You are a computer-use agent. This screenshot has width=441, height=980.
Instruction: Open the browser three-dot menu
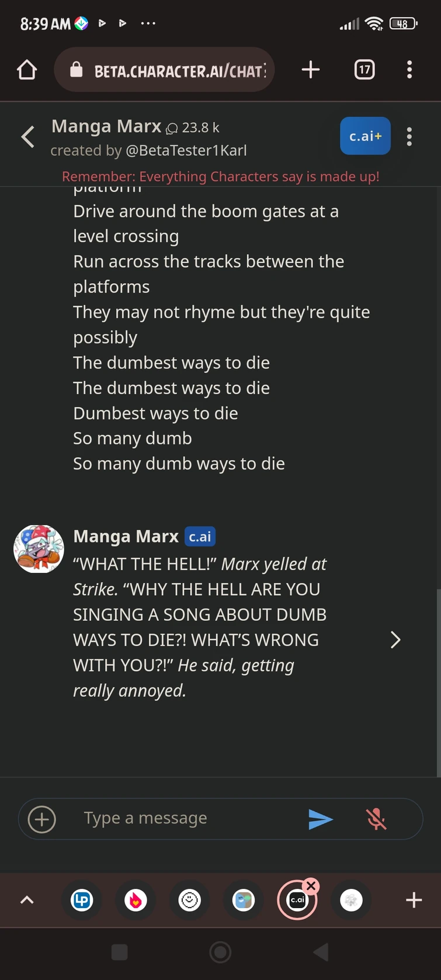coord(409,69)
